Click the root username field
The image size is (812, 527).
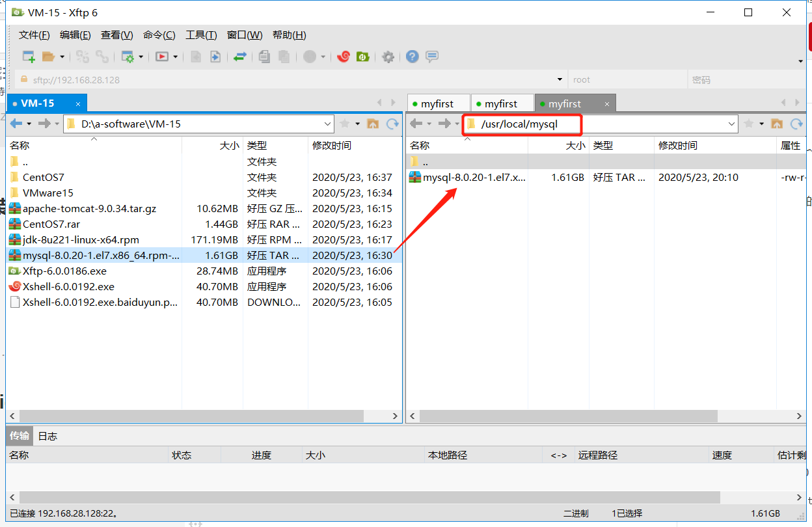pos(627,79)
